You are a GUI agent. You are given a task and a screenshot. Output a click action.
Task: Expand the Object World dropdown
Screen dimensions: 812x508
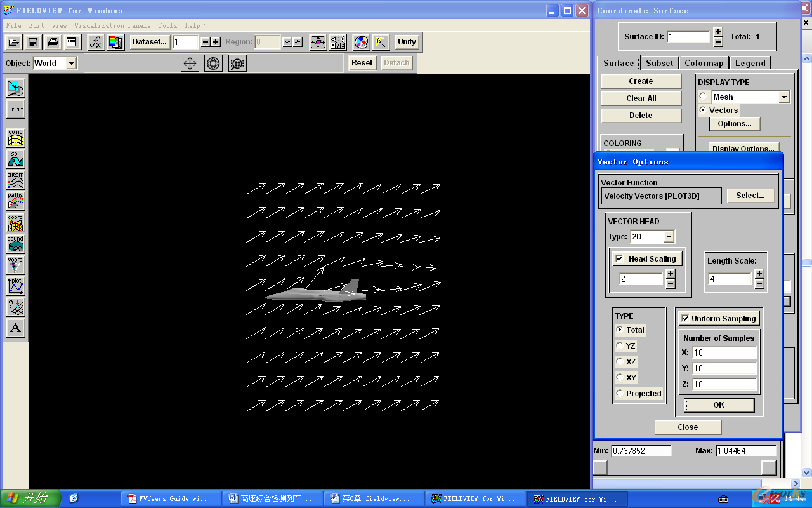click(71, 63)
